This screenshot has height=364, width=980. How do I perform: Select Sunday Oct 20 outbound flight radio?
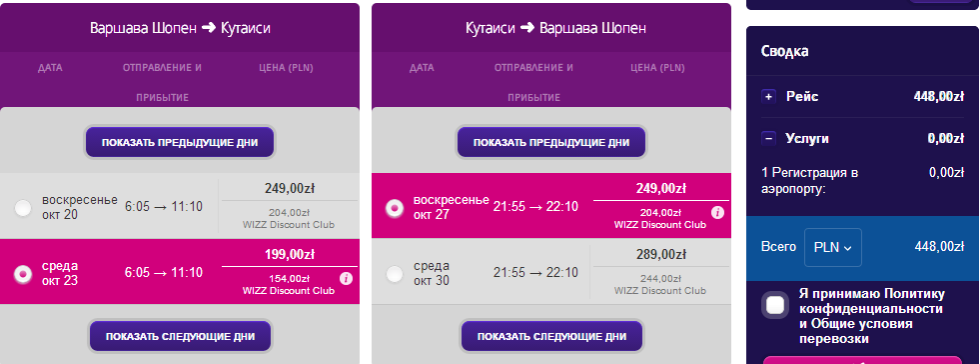(23, 208)
